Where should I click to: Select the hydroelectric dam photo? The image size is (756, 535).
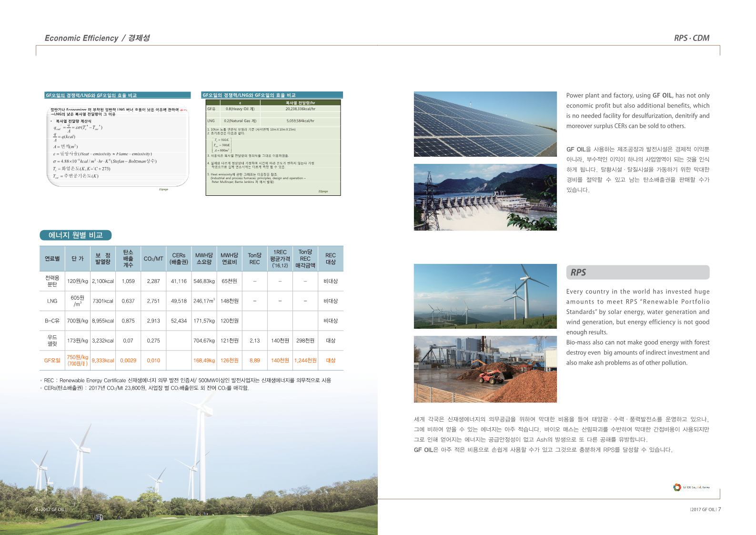pos(485,197)
